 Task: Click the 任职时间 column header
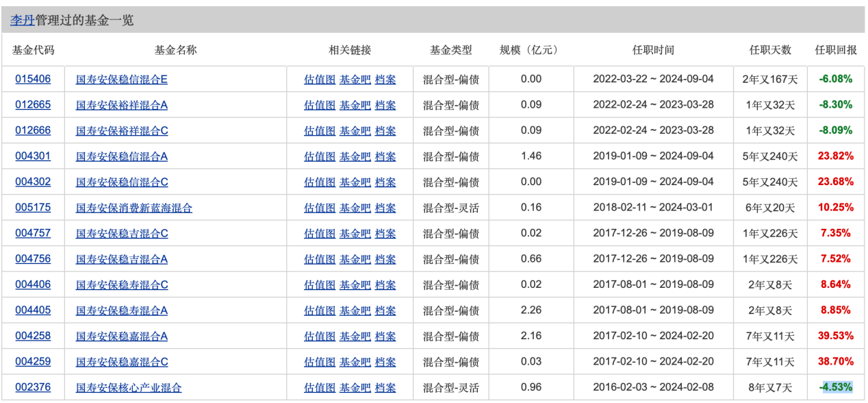point(653,50)
